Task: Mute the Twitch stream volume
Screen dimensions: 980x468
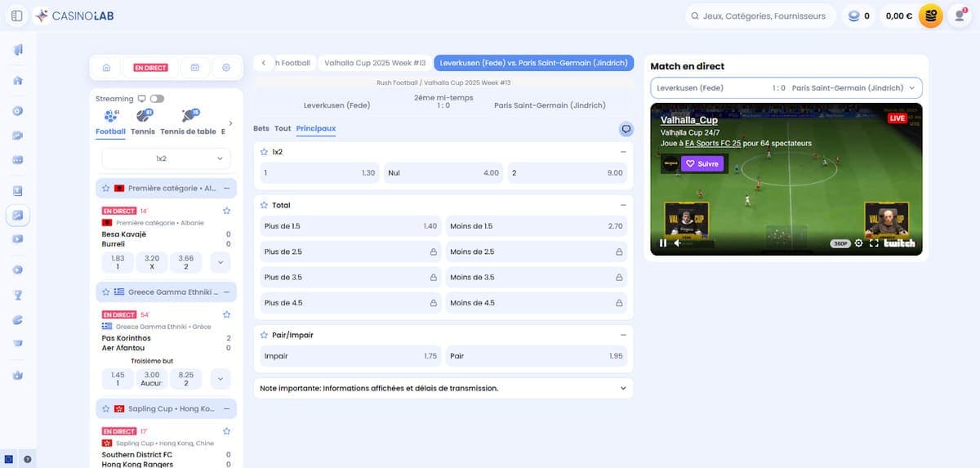Action: [678, 243]
